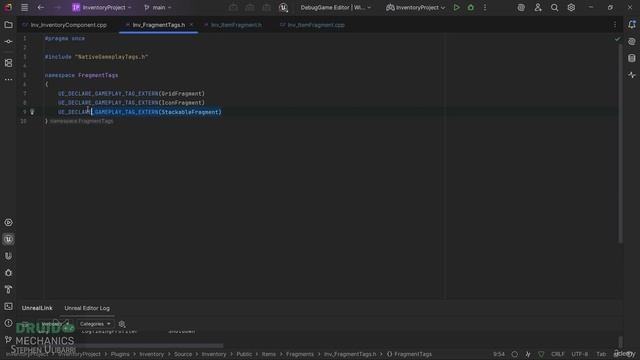Screen dimensions: 640x360
Task: Open more run actions menu
Action: pyautogui.click(x=485, y=7)
